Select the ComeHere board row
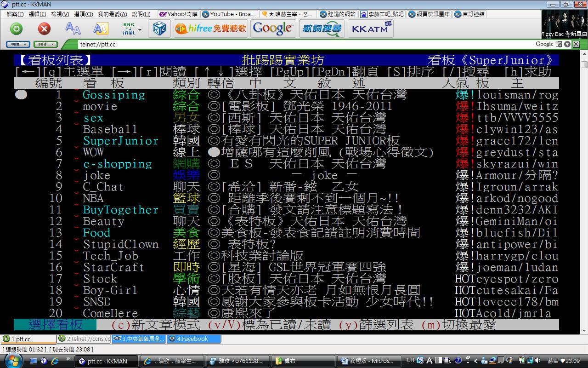The image size is (588, 368). click(287, 313)
